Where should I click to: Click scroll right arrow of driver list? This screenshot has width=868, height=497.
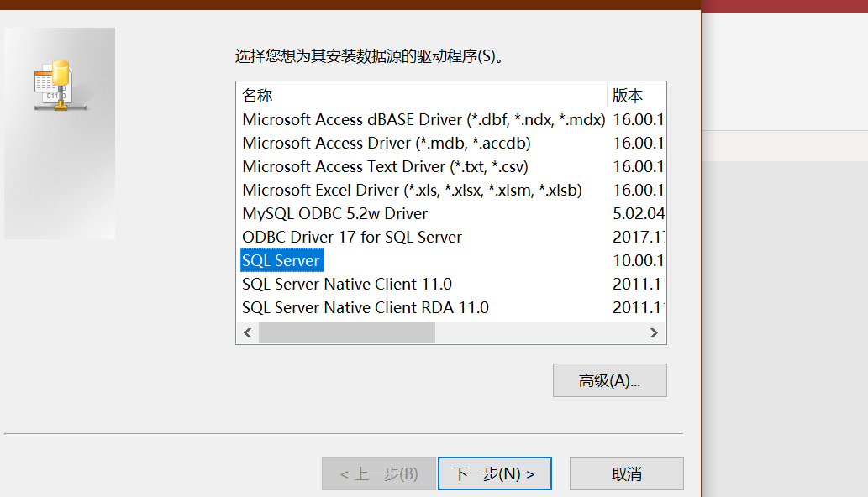coord(654,332)
